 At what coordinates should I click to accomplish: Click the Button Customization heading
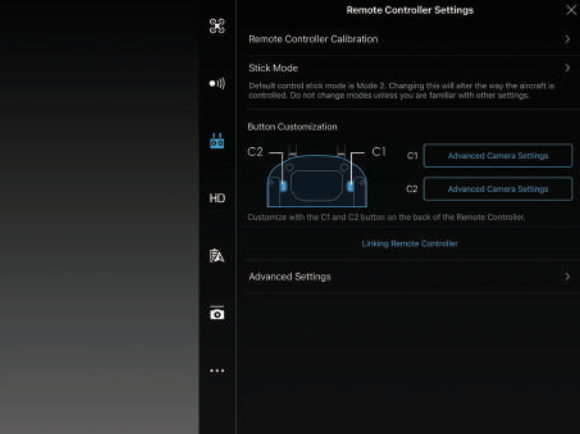[292, 127]
